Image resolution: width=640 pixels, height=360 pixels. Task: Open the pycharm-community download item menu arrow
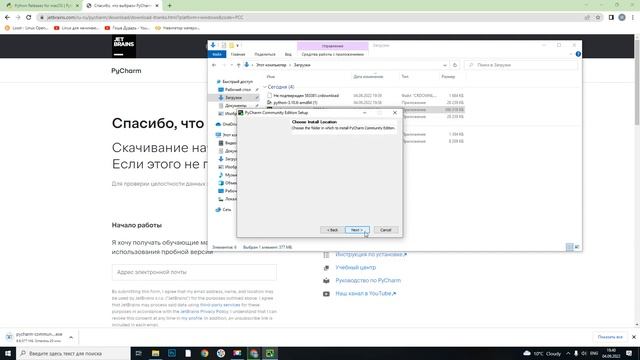(x=71, y=337)
